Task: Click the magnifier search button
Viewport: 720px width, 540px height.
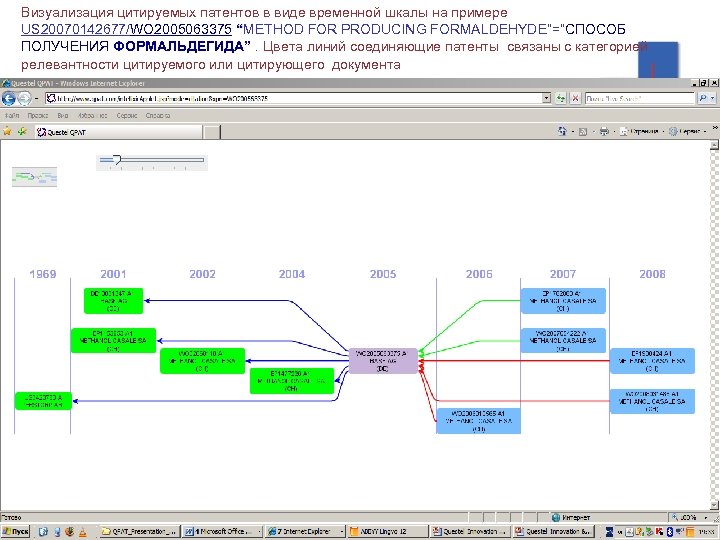Action: click(x=702, y=98)
